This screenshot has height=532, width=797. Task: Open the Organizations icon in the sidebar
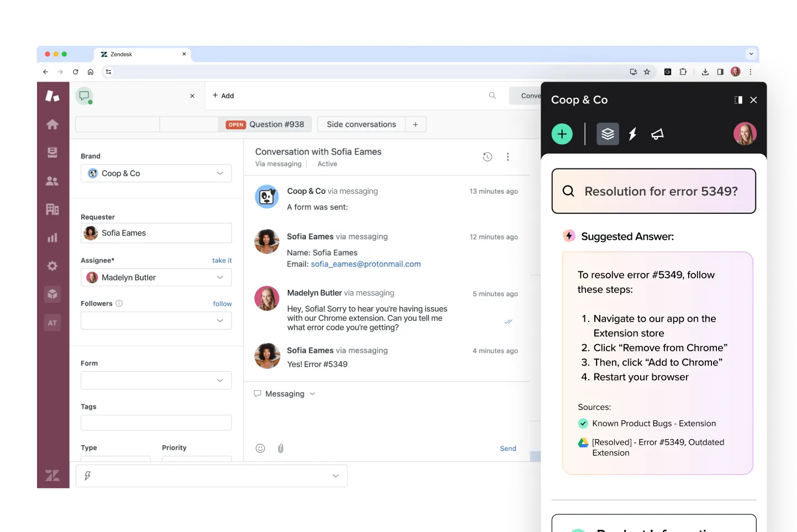[52, 209]
